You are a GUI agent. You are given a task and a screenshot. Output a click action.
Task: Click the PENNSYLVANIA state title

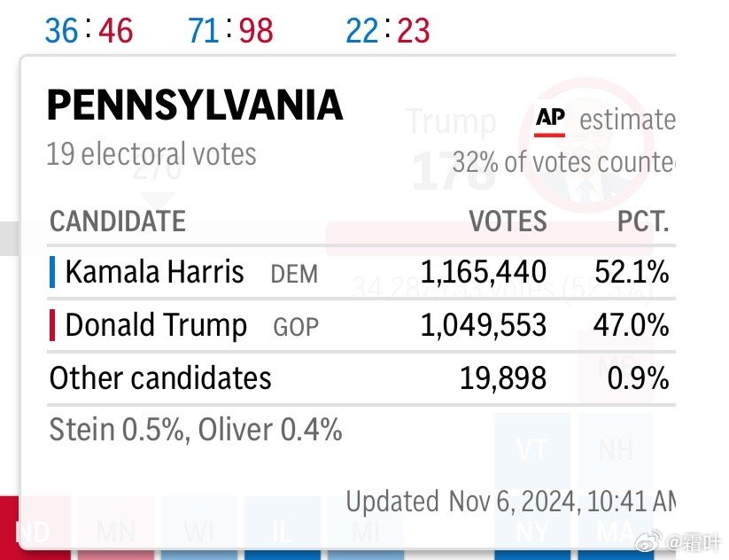[194, 106]
